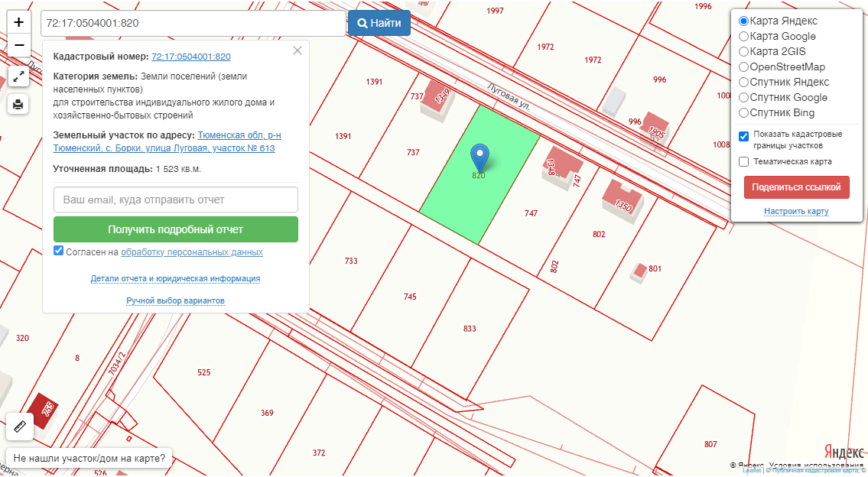Click the zoom out minus button
Viewport: 868px width, 477px height.
coord(19,46)
